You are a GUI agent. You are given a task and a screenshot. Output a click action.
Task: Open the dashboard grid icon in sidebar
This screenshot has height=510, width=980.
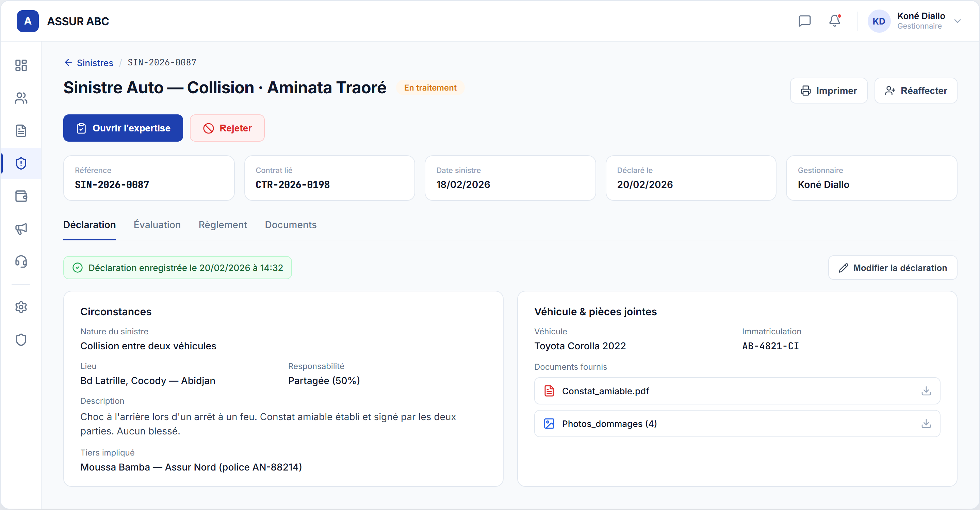click(x=21, y=65)
